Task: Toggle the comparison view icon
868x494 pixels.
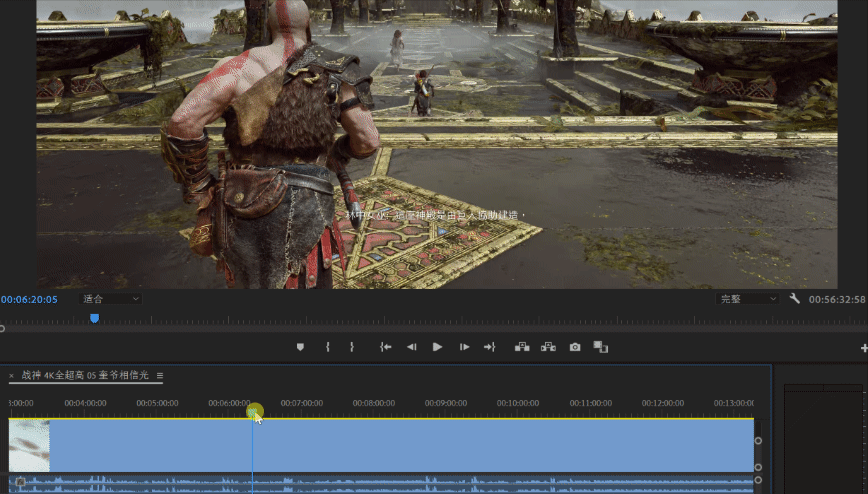Action: coord(600,347)
